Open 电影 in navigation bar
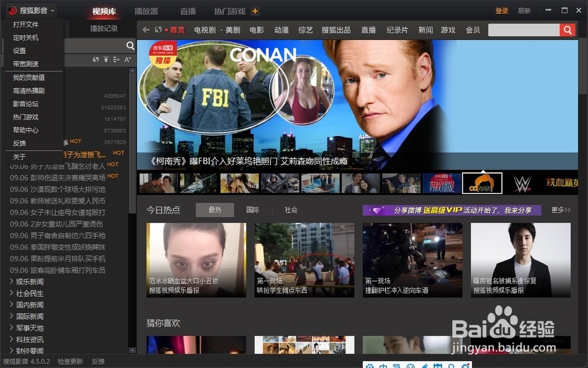 coord(256,30)
